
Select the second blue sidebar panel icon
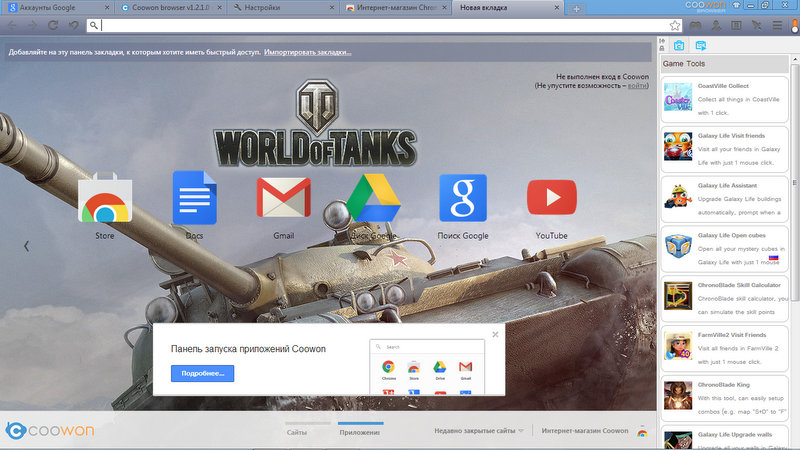click(701, 45)
